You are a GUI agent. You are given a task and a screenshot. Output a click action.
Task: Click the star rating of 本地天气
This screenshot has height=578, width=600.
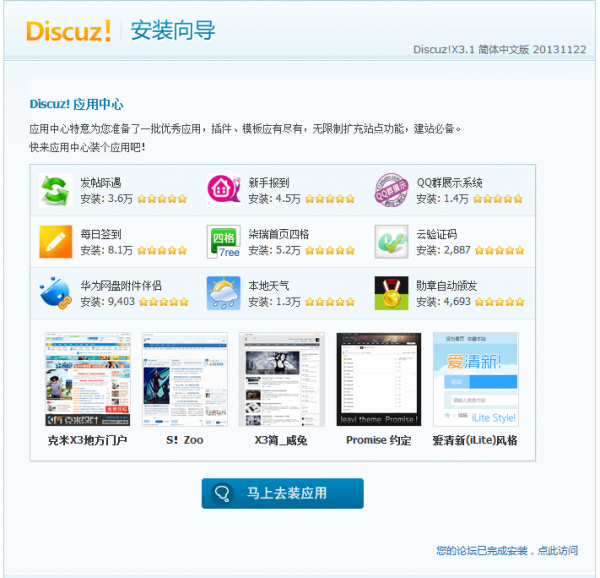330,302
